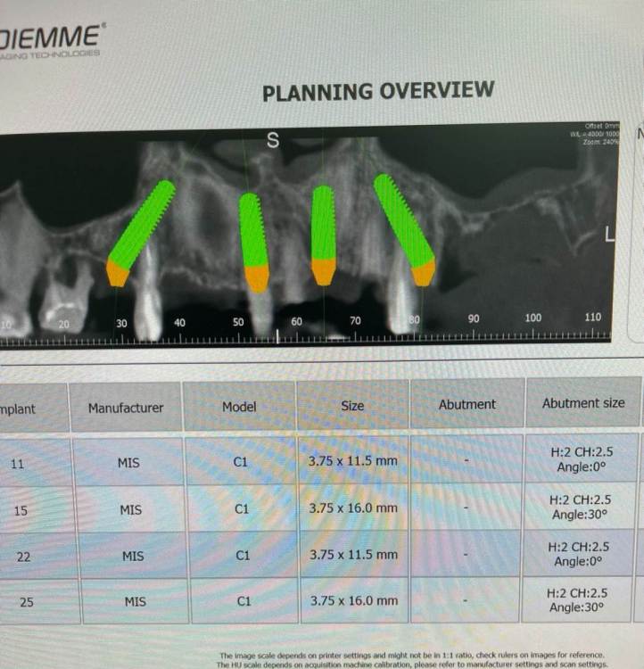Click the Abutment size column header
644x669 pixels.
tap(583, 403)
